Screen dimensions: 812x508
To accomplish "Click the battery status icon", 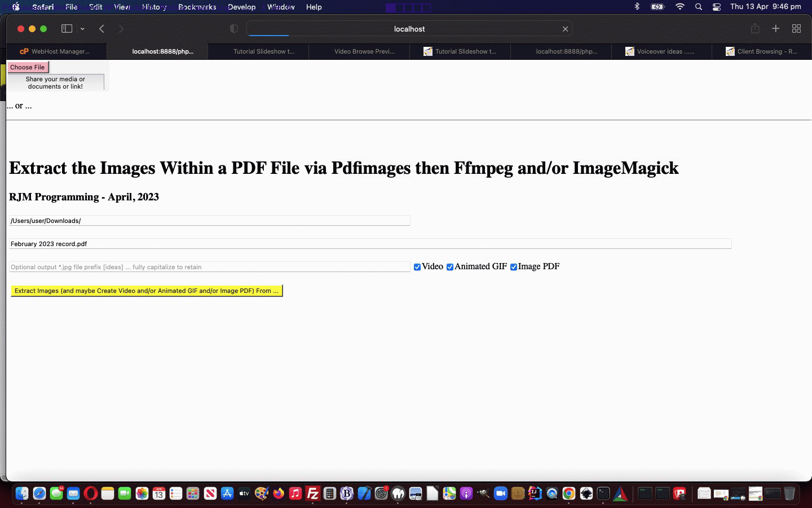I will [x=657, y=7].
